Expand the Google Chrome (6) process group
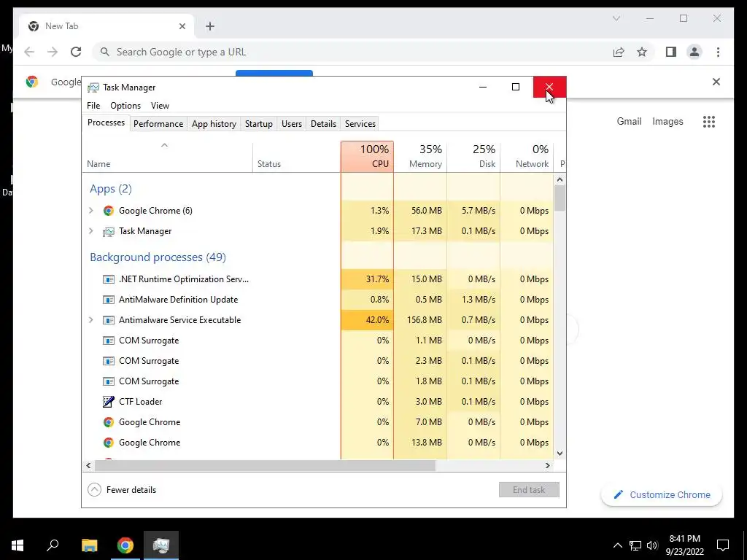747x560 pixels. tap(91, 211)
